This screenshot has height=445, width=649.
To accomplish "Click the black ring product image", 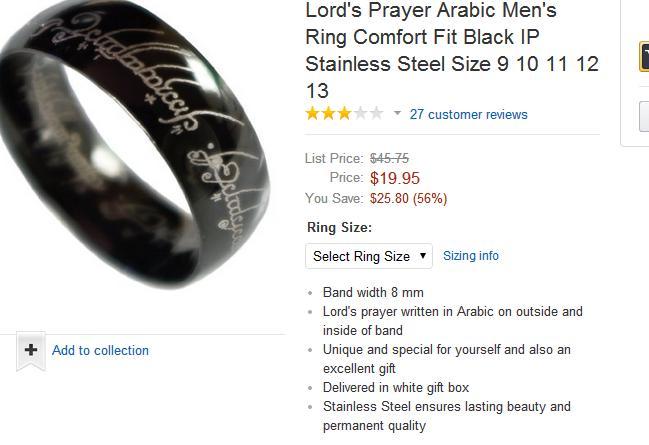I will [135, 143].
